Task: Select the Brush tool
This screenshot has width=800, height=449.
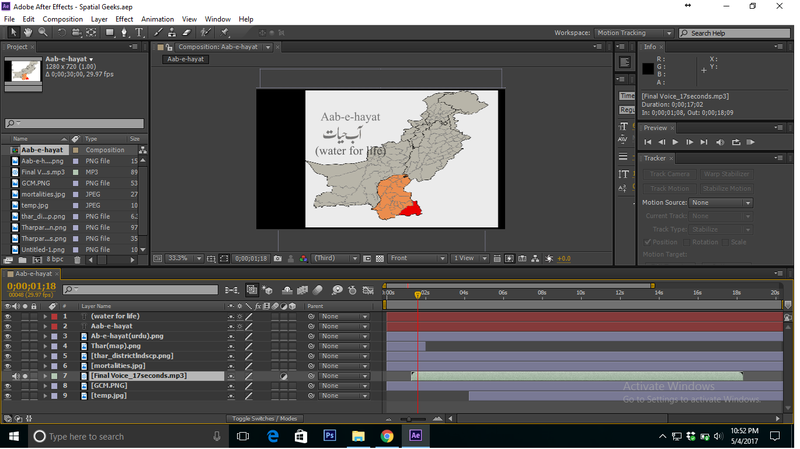Action: tap(158, 33)
